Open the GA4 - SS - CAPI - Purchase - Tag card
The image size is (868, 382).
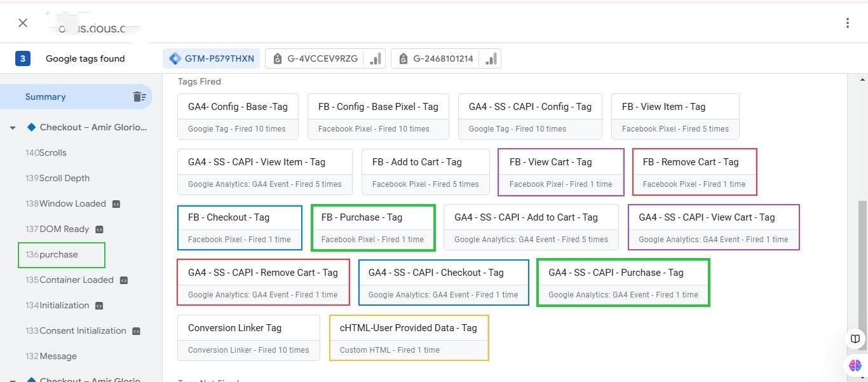point(623,283)
